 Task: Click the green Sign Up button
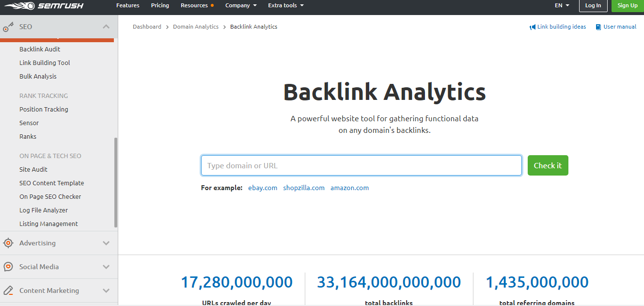pos(628,6)
